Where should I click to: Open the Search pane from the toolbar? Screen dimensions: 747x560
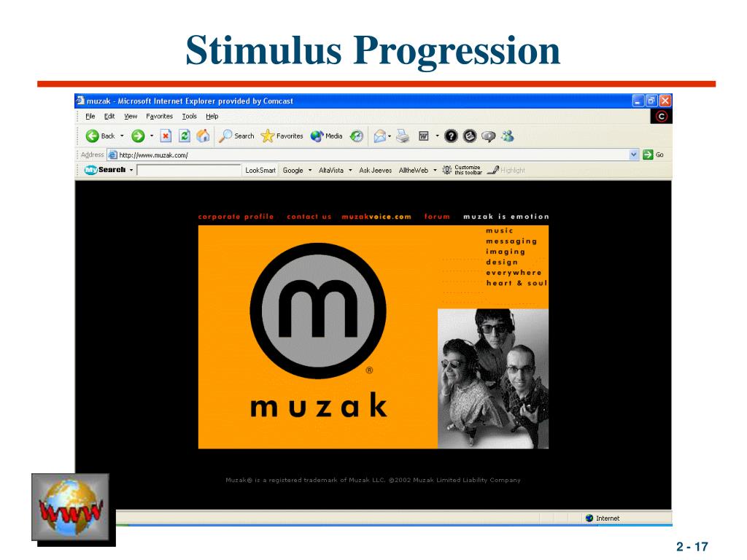point(237,136)
